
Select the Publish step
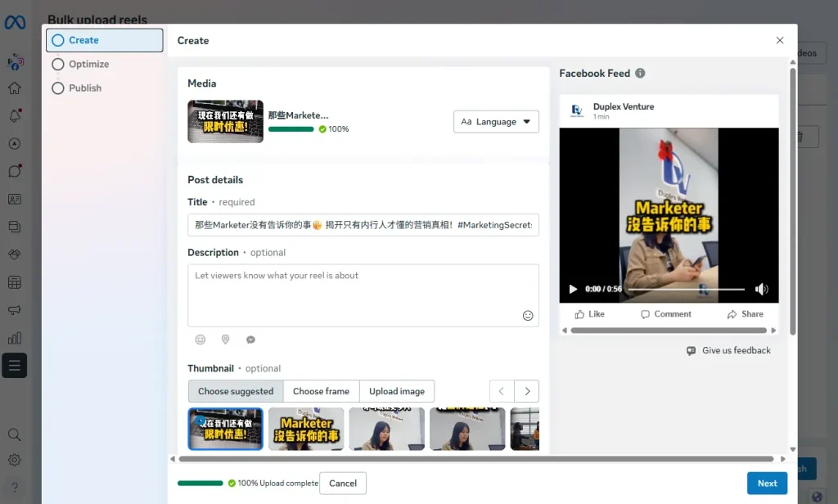coord(85,88)
